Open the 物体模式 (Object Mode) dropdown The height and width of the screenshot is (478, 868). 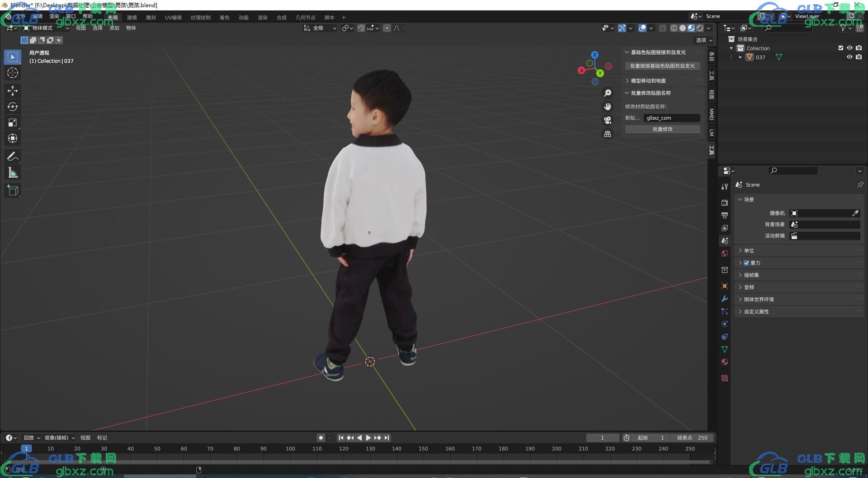[46, 28]
